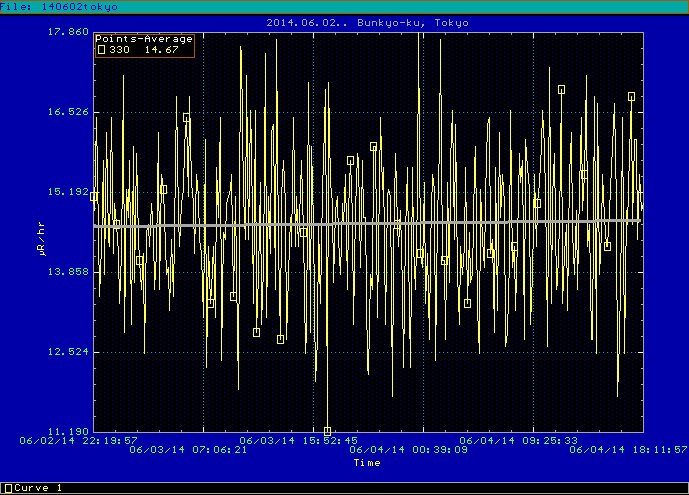Select the lowest data point marker on the bottom axis

tap(327, 431)
